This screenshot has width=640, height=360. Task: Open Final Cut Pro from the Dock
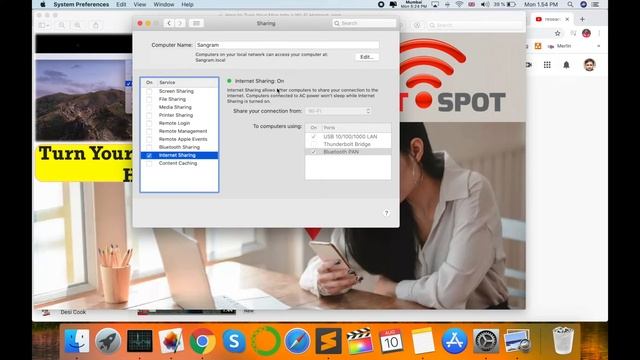pyautogui.click(x=360, y=341)
